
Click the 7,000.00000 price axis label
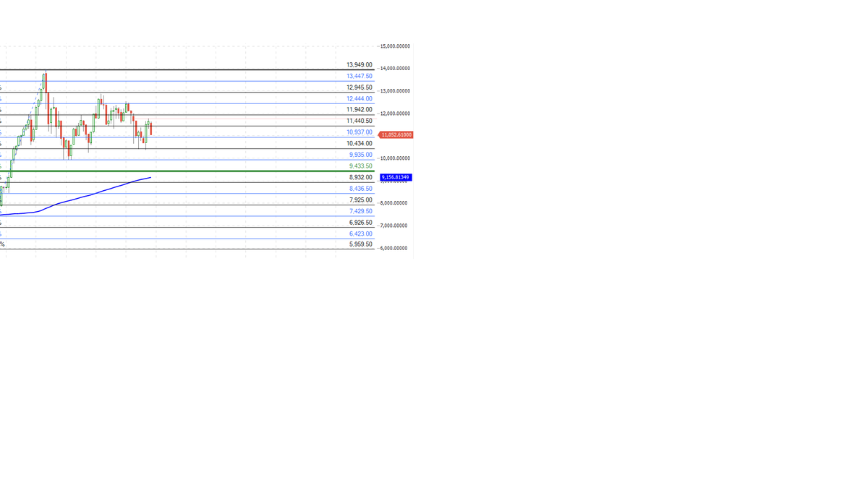tap(393, 226)
